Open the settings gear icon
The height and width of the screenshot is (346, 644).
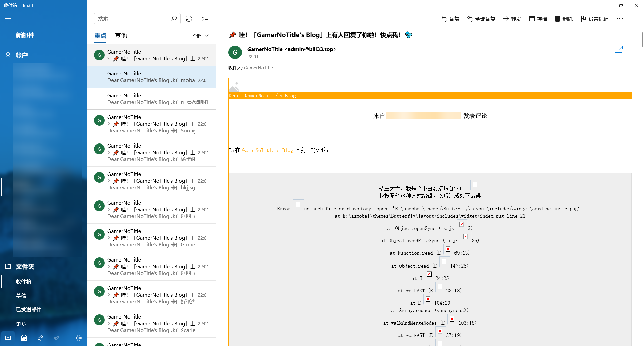[x=79, y=338]
